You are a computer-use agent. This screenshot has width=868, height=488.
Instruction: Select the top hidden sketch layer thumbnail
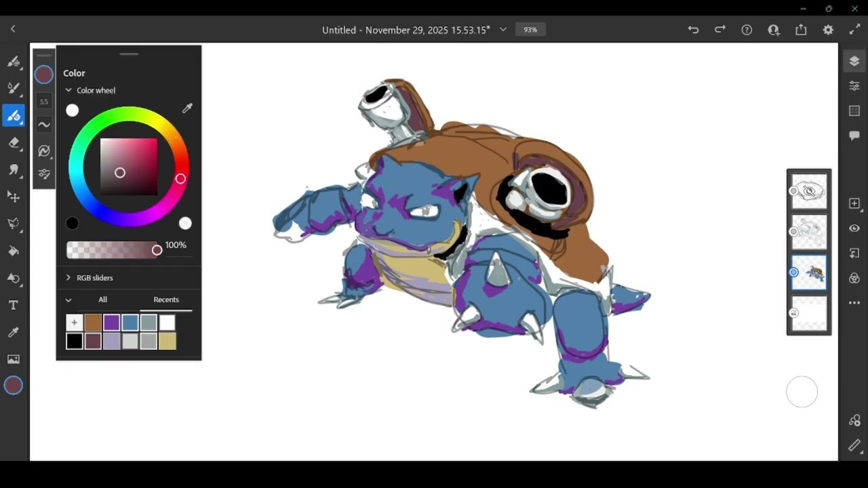(810, 191)
